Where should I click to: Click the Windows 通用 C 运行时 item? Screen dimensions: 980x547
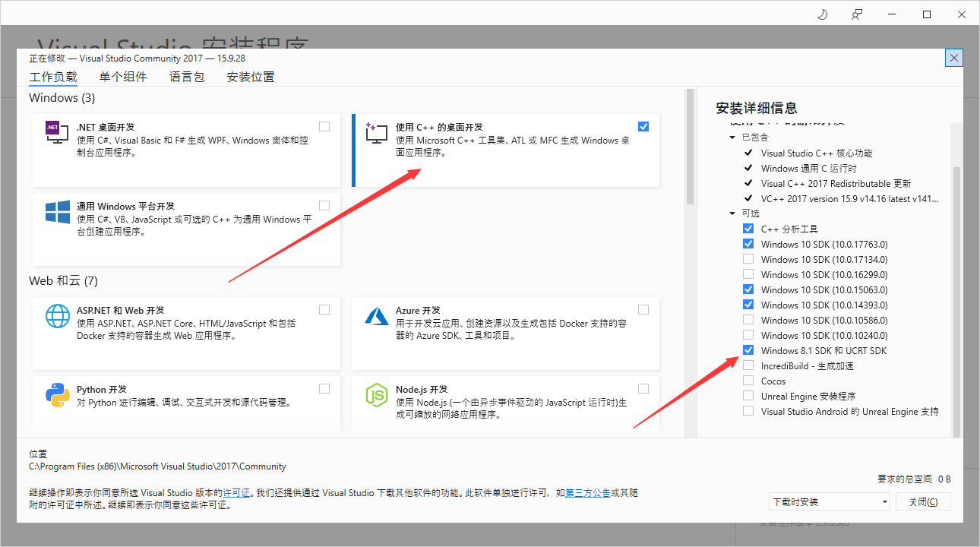point(808,168)
